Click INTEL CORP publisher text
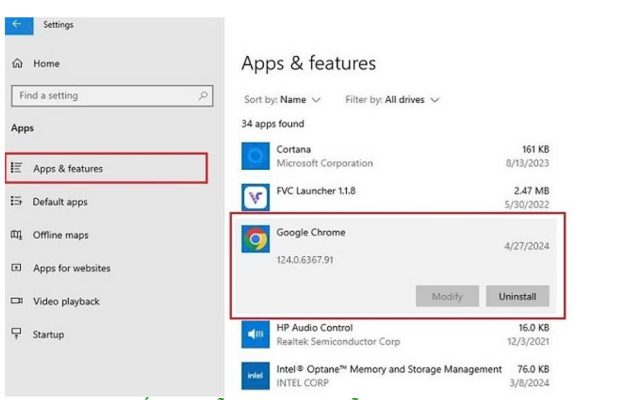Viewport: 629px width, 400px height. point(302,383)
